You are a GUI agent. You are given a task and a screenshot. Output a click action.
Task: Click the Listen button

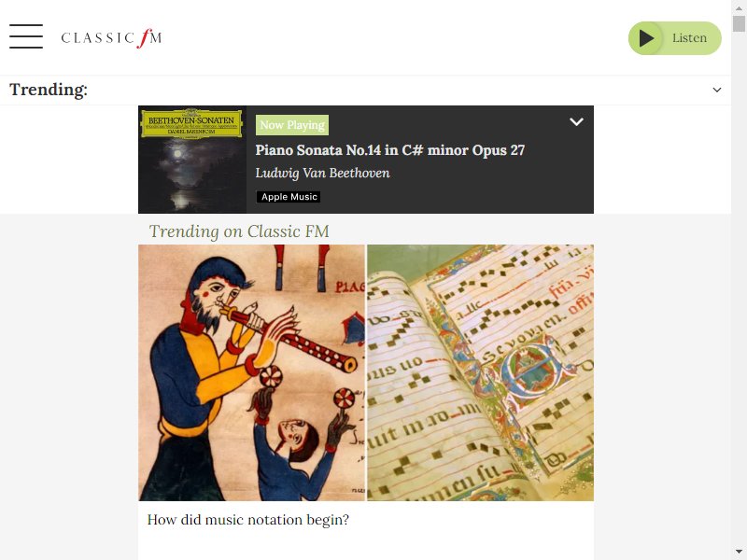[x=674, y=38]
